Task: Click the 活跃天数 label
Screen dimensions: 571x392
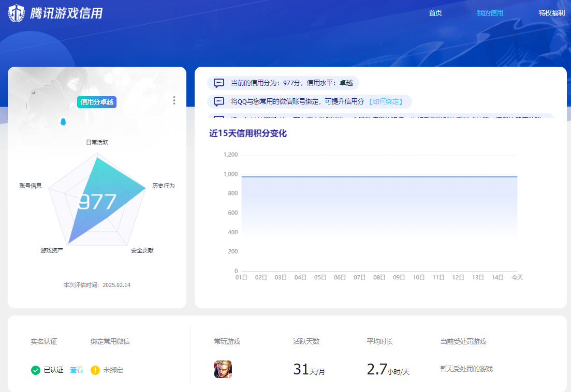Action: [x=306, y=341]
